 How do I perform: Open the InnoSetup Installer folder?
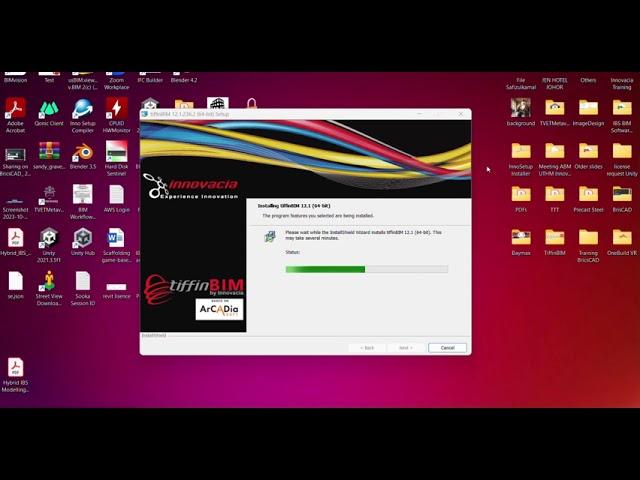coord(521,159)
